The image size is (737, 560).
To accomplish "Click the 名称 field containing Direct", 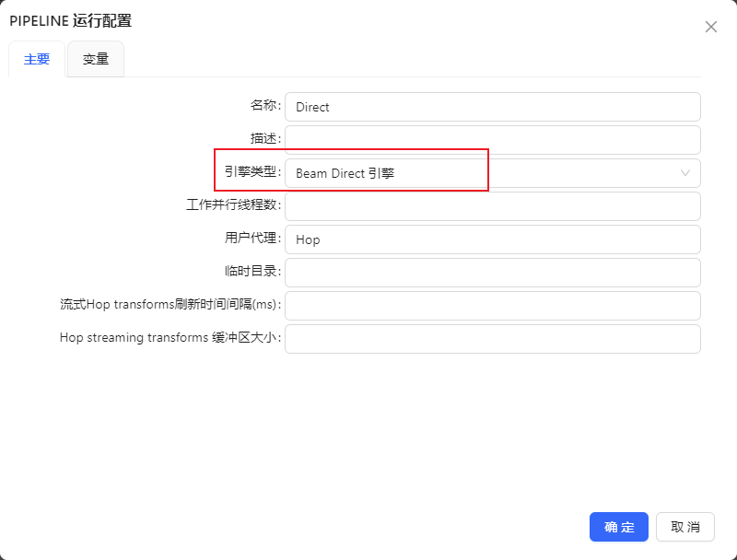I will click(x=492, y=107).
